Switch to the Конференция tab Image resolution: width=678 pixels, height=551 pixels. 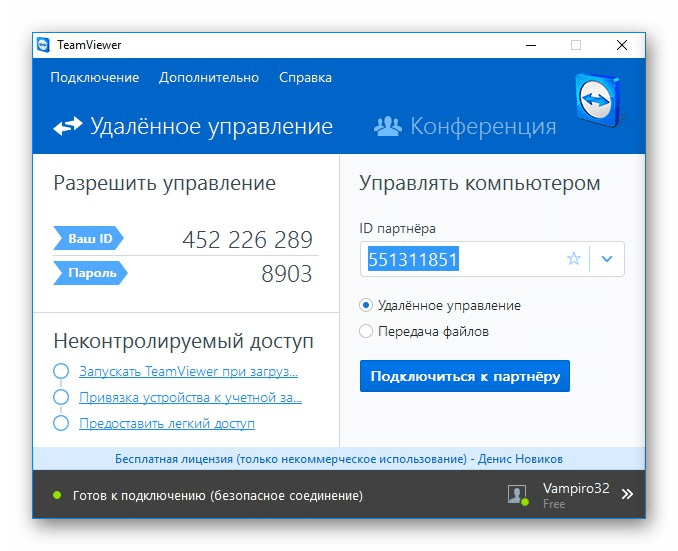coord(465,126)
